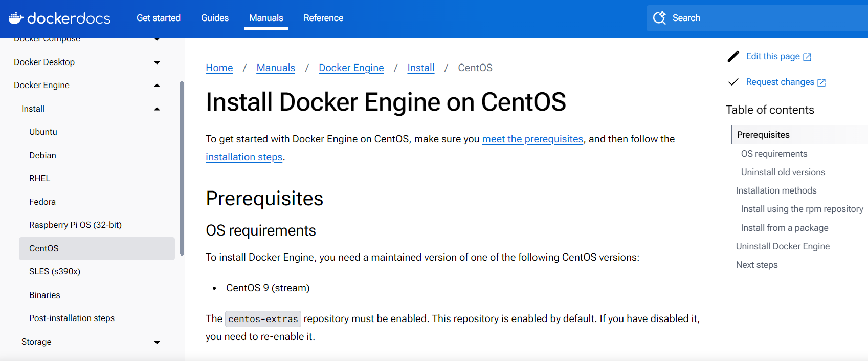868x361 pixels.
Task: Open the SLES (s390x) page
Action: click(x=55, y=271)
